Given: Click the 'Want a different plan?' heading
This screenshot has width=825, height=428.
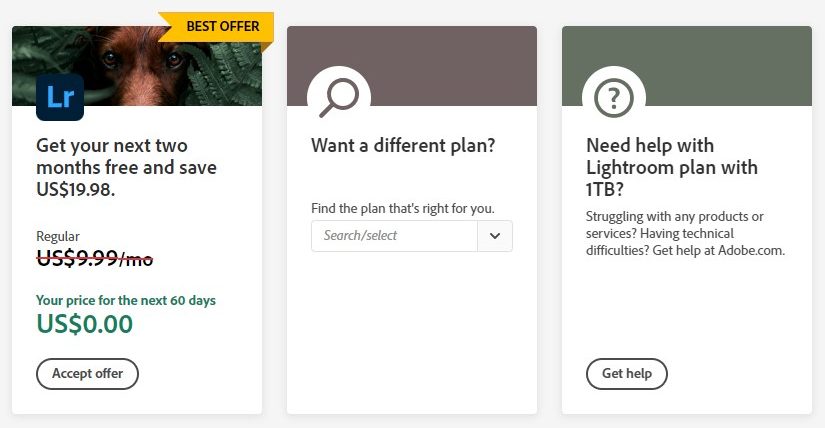Looking at the screenshot, I should tap(403, 145).
